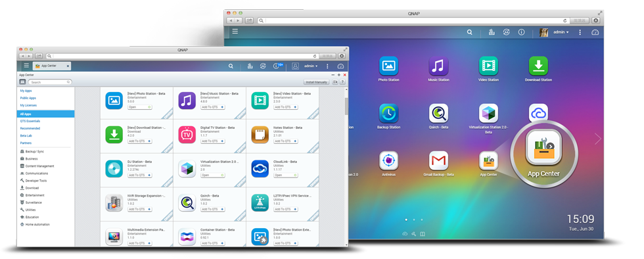The height and width of the screenshot is (259, 644).
Task: Add Video Station - Beta to QTS
Action: [286, 107]
